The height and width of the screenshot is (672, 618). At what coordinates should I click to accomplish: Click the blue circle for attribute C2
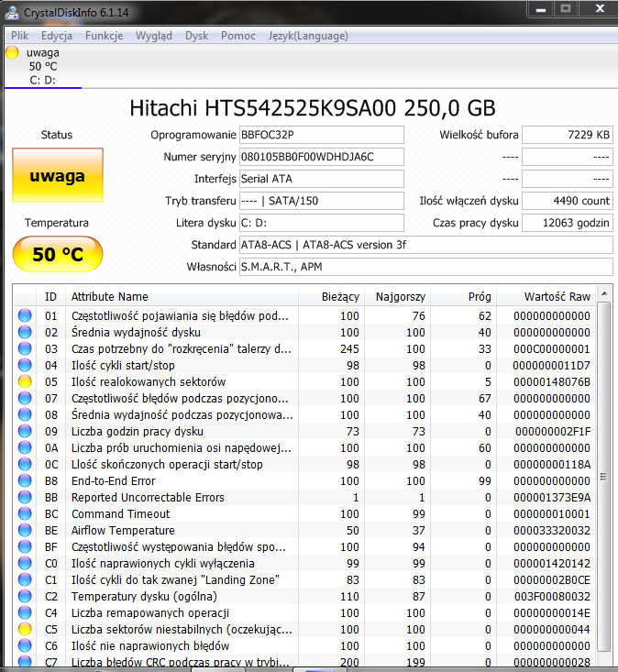pos(25,596)
